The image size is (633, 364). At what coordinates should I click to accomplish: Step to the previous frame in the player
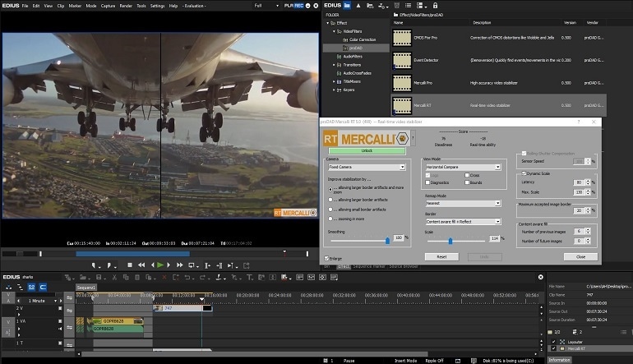tap(152, 265)
